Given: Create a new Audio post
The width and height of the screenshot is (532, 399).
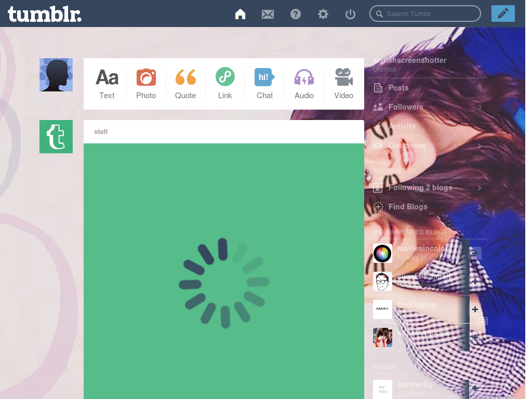Looking at the screenshot, I should coord(304,84).
